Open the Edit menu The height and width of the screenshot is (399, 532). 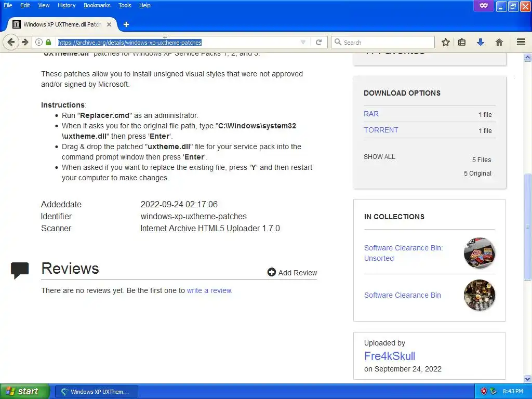(x=25, y=5)
